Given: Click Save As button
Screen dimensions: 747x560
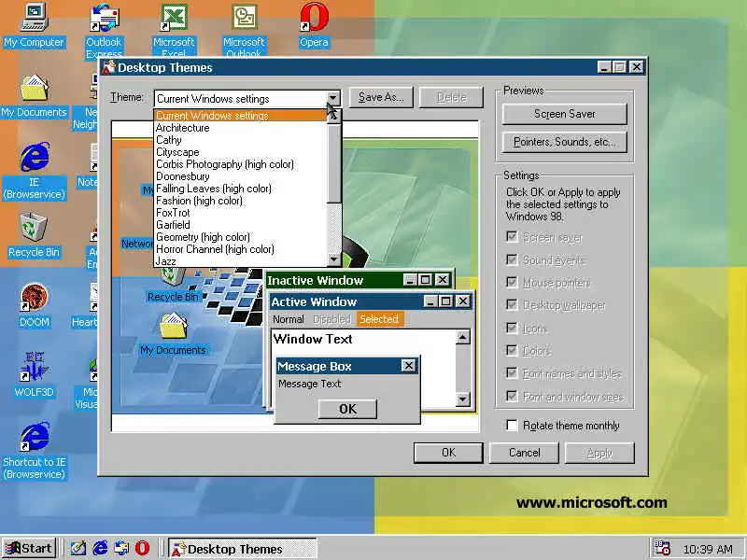Looking at the screenshot, I should [x=381, y=97].
